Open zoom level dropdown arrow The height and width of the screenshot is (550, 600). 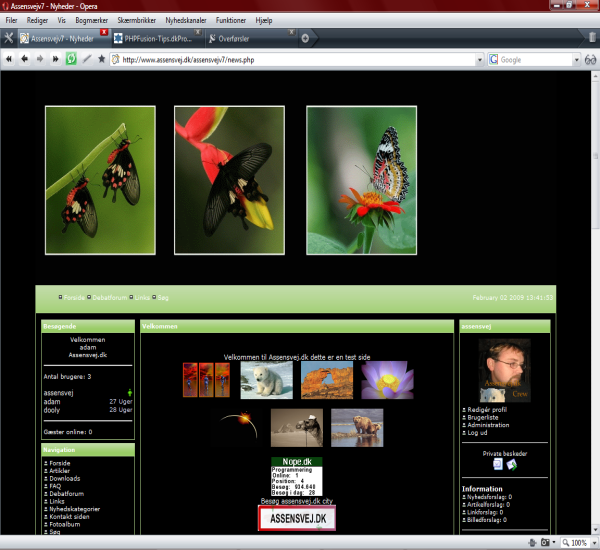click(x=594, y=542)
